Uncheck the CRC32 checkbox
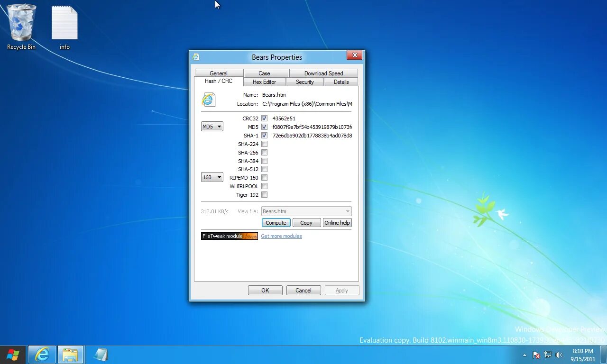The width and height of the screenshot is (607, 364). pyautogui.click(x=265, y=118)
